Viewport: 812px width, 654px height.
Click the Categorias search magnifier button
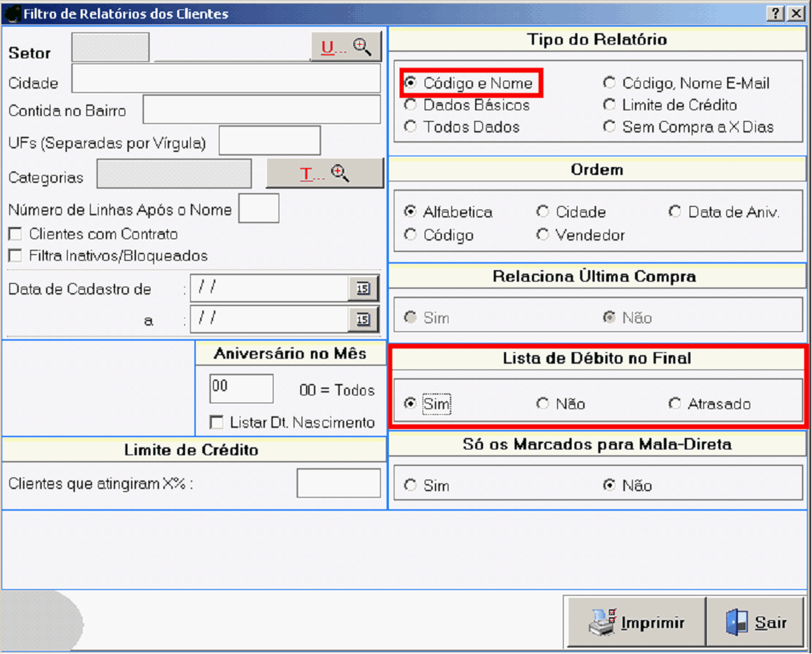pos(325,174)
